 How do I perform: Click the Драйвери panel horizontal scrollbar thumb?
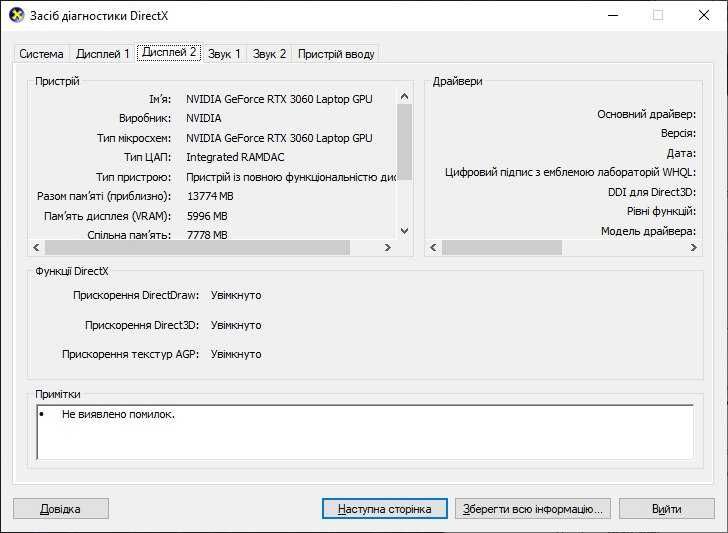[x=502, y=247]
